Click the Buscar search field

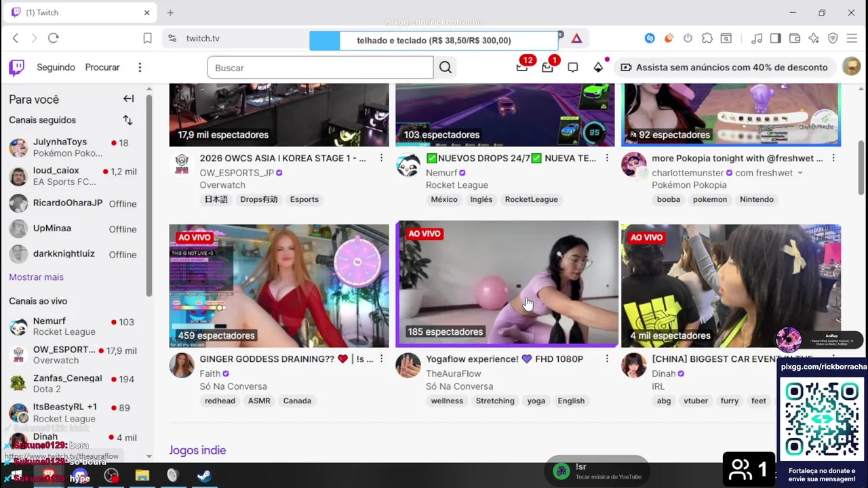pyautogui.click(x=320, y=67)
